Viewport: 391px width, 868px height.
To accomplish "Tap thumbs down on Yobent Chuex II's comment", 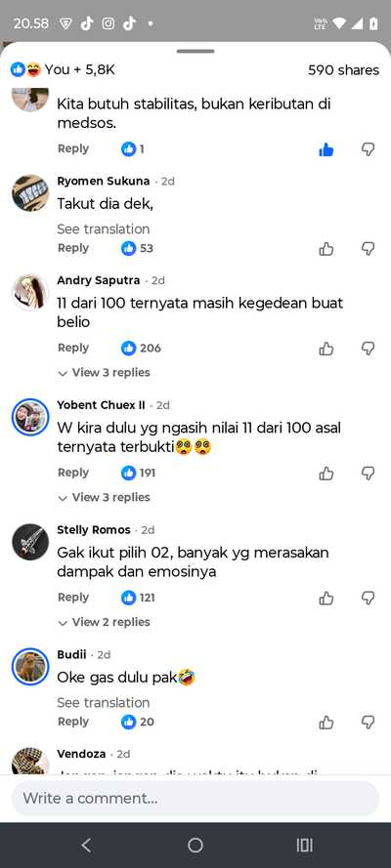I will 369,474.
